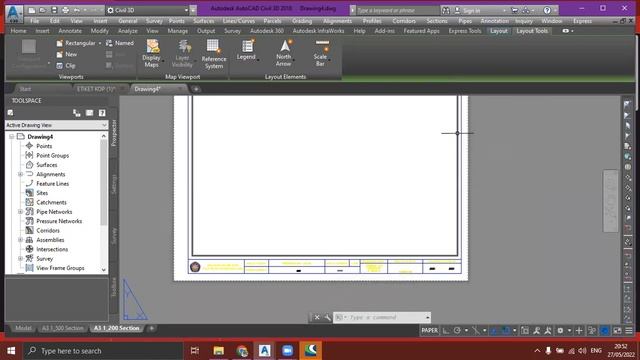Click Sign In in the title bar

coord(471,10)
